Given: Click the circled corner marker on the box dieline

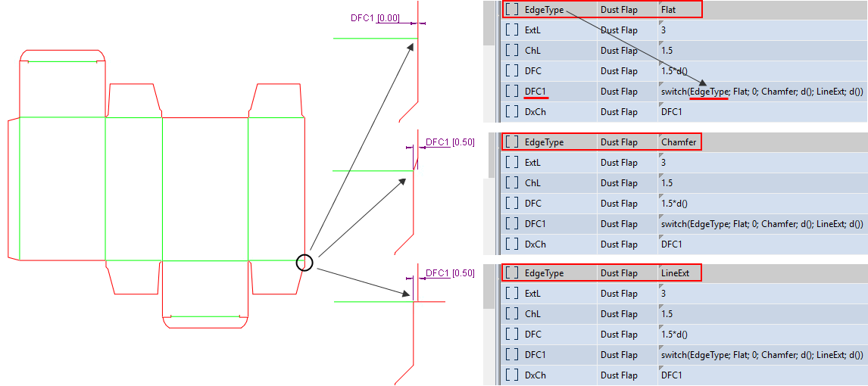Looking at the screenshot, I should click(x=304, y=263).
